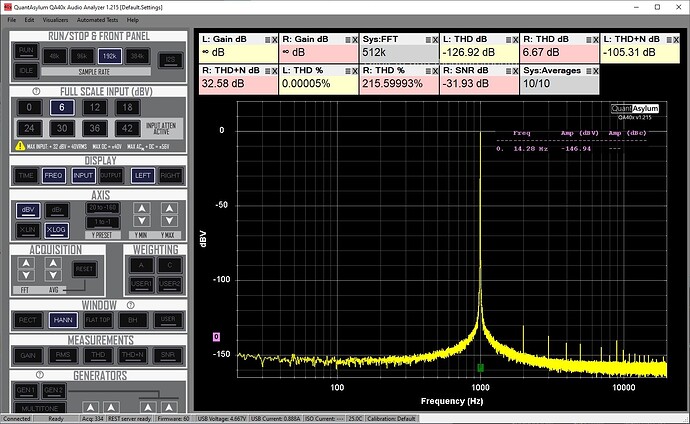Toggle the RIGHT channel display

(170, 175)
